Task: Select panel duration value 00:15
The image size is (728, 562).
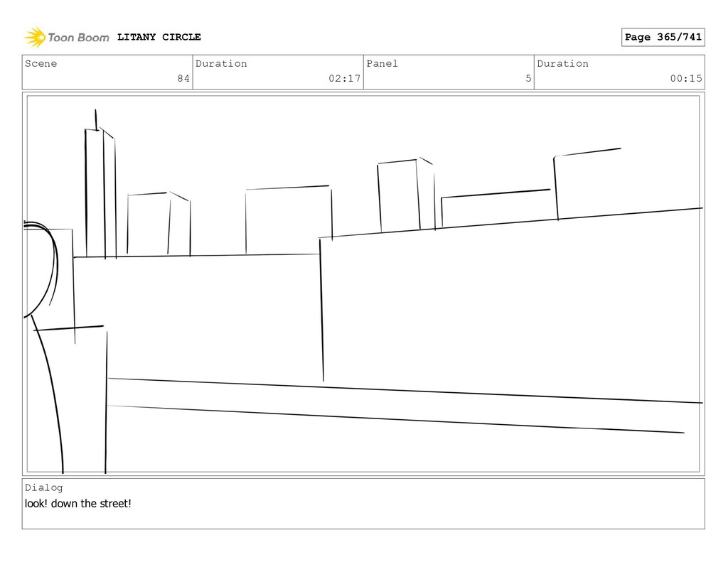Action: coord(686,78)
